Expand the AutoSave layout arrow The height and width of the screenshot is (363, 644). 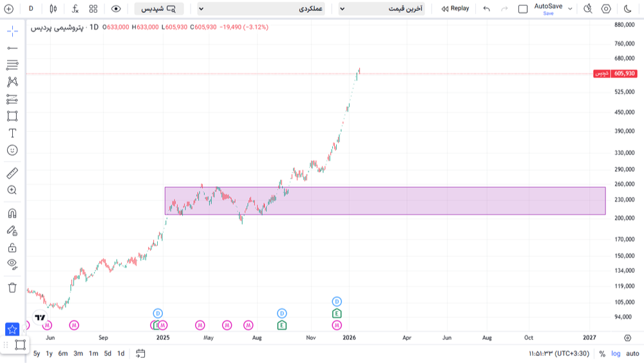570,8
